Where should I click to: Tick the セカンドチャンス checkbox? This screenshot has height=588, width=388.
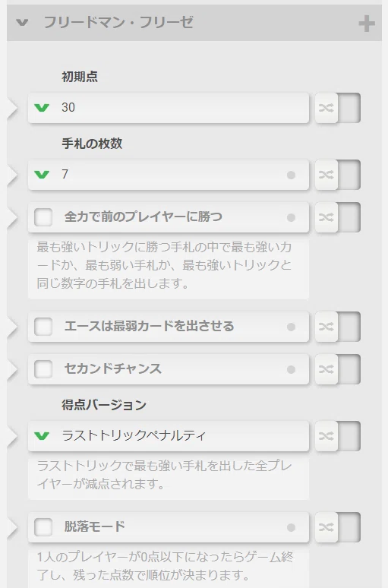[x=43, y=369]
